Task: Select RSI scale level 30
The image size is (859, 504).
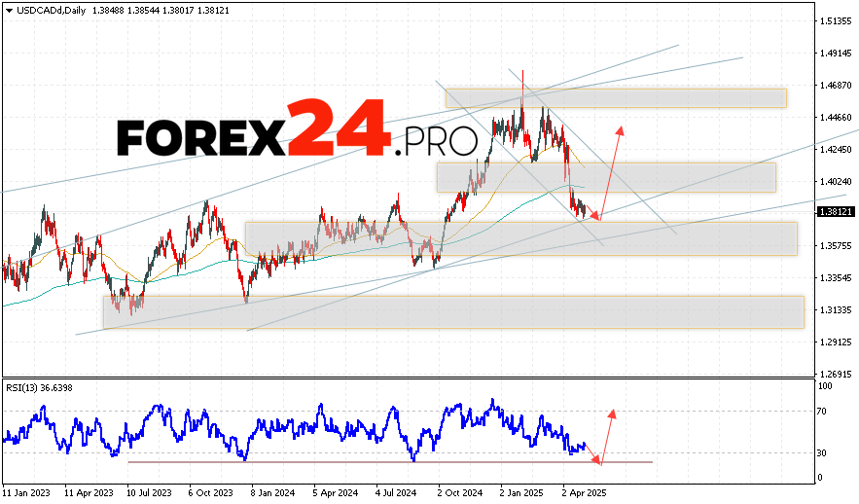Action: click(822, 453)
